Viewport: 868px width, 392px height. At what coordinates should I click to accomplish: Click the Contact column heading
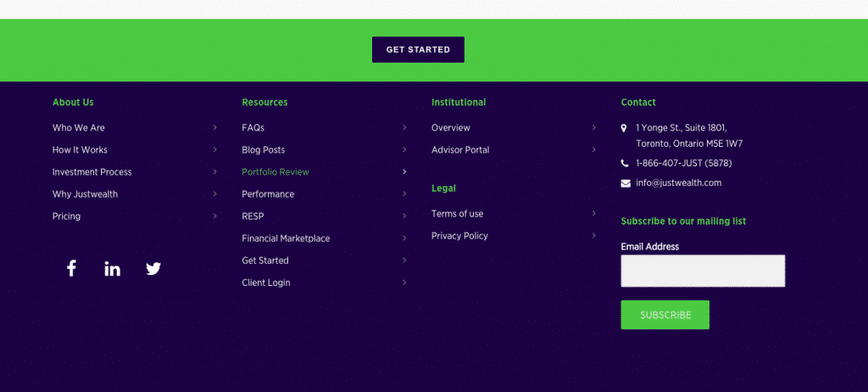tap(638, 103)
